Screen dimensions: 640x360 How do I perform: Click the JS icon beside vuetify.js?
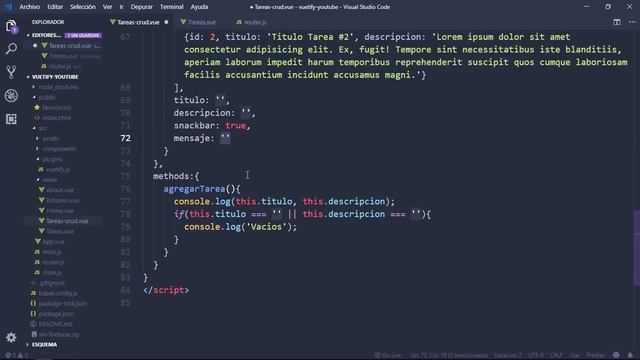pos(40,169)
